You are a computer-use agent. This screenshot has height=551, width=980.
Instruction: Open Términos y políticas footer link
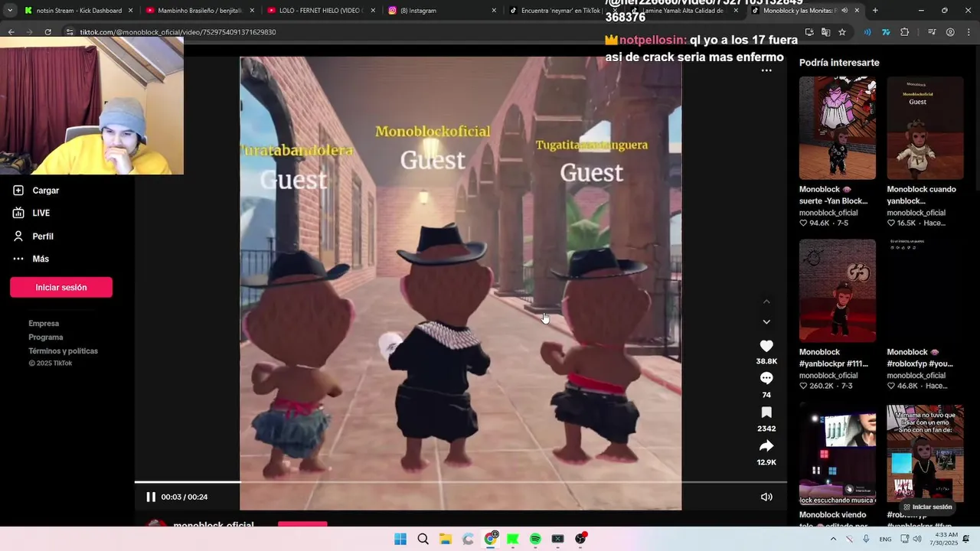coord(64,351)
